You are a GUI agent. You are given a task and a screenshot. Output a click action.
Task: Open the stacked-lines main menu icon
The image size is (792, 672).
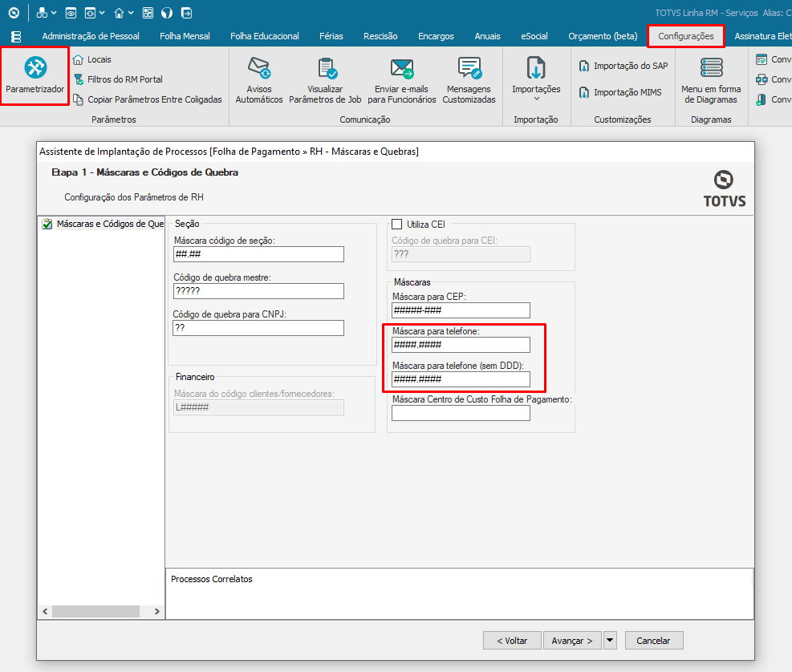click(16, 36)
